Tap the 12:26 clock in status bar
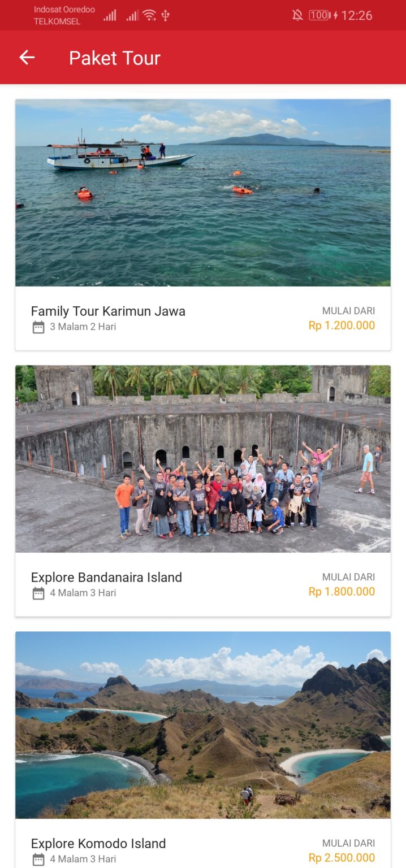Screen dimensions: 406x868 (356, 15)
